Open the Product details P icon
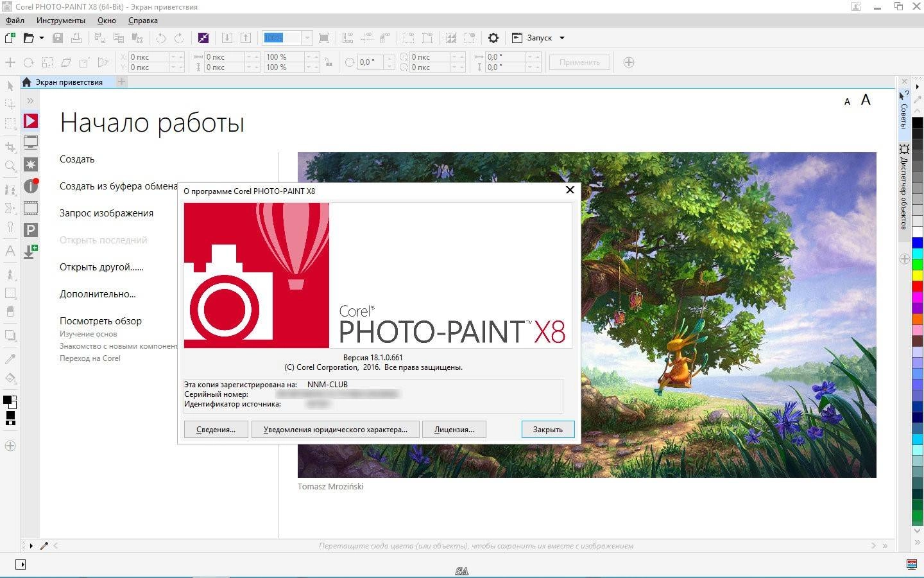 tap(31, 230)
